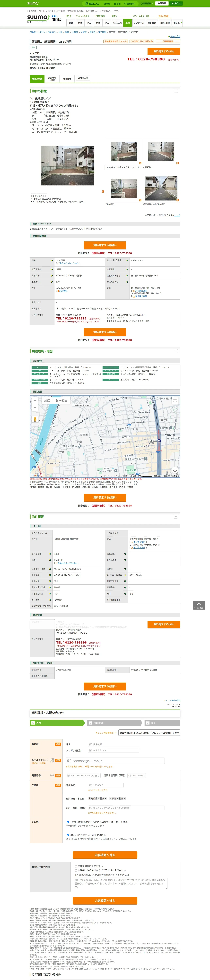Click 最初の位置に戻る on the map
Viewport: 210px width, 980px height.
click(x=82, y=406)
